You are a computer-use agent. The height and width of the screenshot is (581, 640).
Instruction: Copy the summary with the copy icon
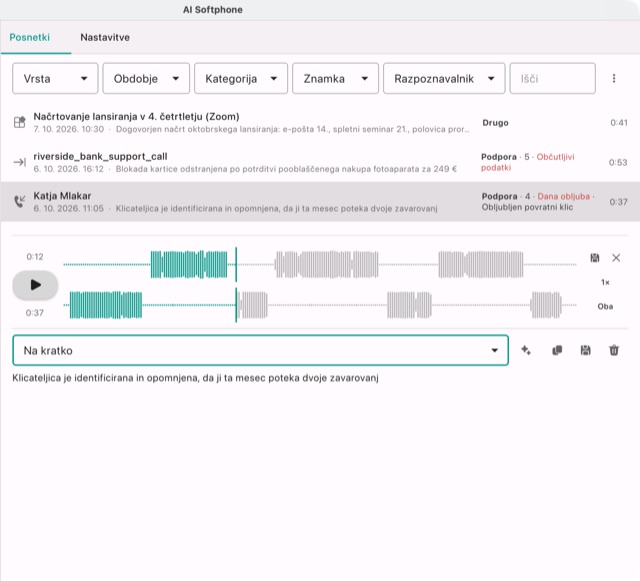(x=557, y=350)
